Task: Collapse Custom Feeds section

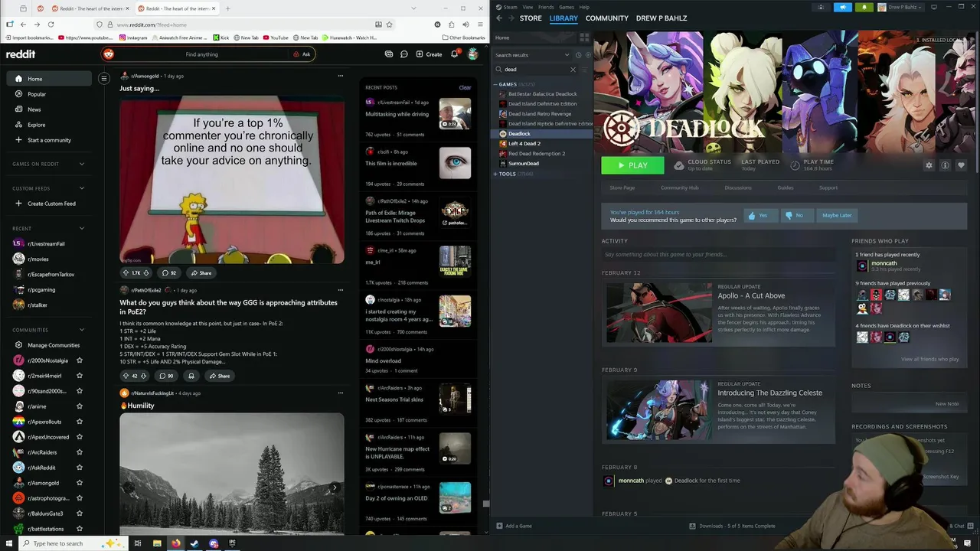Action: click(82, 188)
